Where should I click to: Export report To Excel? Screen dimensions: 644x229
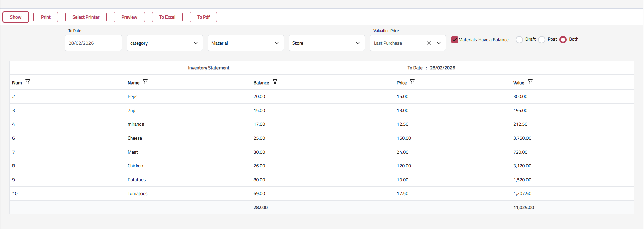tap(167, 17)
